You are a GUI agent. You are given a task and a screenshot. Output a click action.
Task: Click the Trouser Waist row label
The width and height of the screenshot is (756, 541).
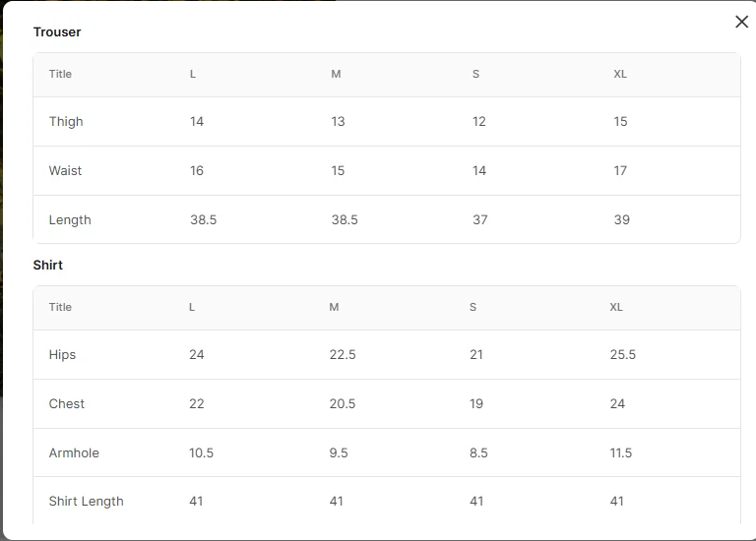tap(65, 170)
